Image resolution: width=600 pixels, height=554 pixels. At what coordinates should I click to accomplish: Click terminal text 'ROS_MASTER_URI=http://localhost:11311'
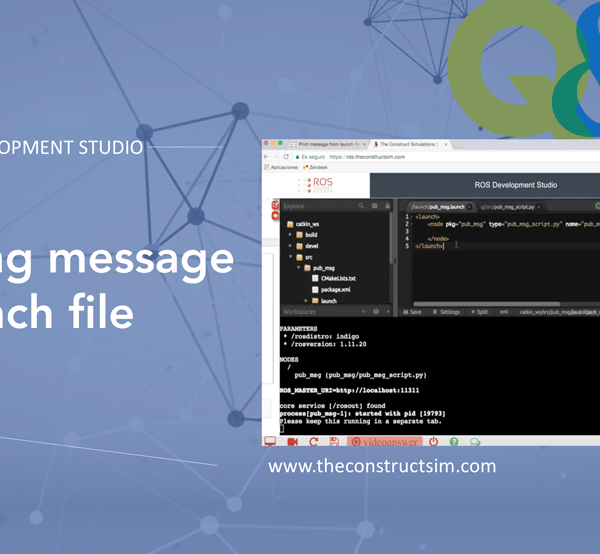click(349, 391)
